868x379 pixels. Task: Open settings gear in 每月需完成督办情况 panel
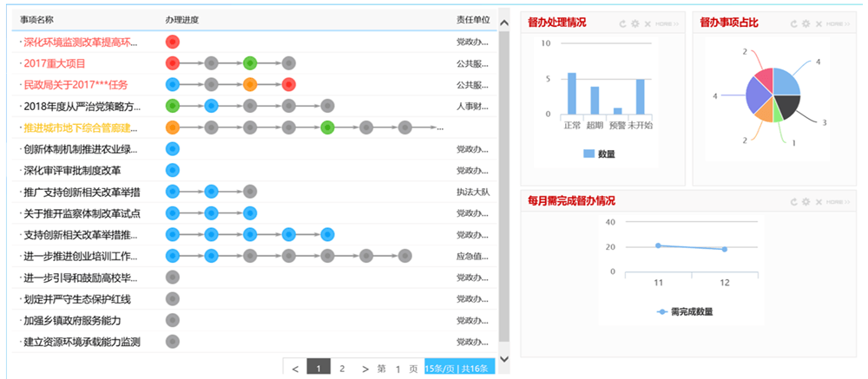807,201
